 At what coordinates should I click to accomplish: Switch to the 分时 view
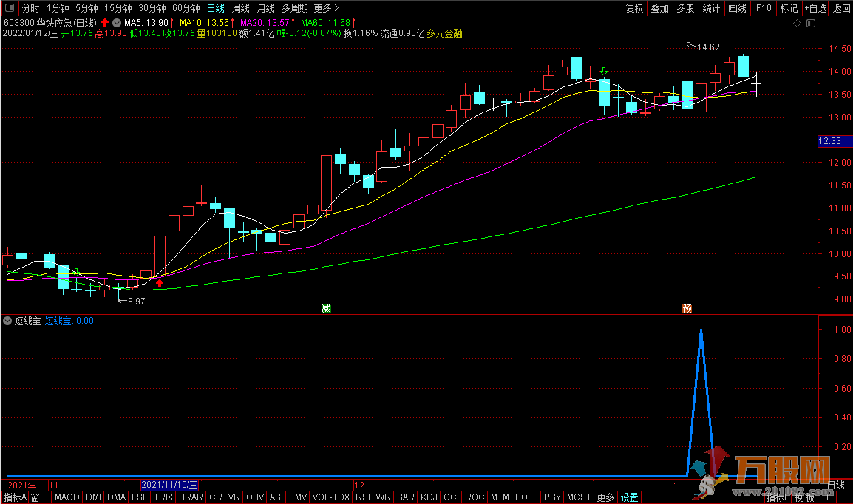click(30, 8)
